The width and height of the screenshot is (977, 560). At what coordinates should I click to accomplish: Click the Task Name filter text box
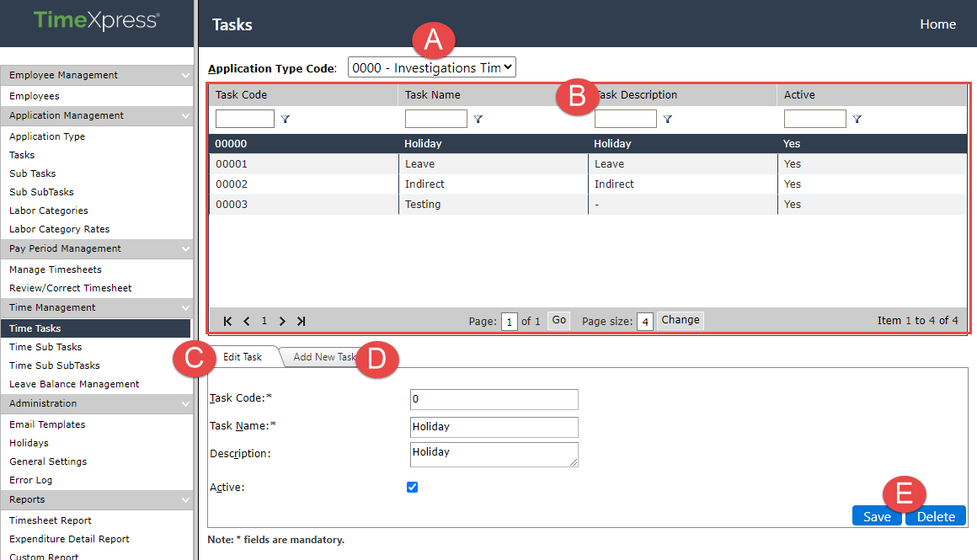point(436,119)
